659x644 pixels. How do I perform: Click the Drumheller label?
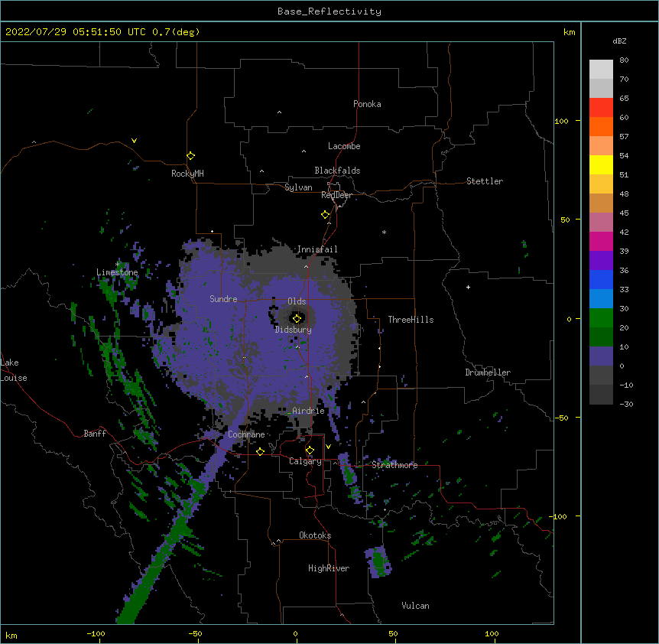point(488,372)
